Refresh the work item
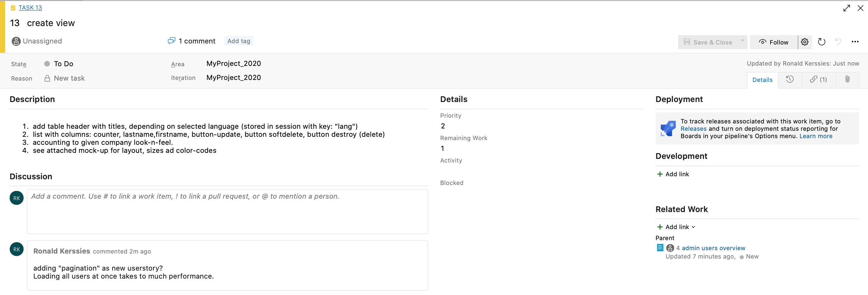The image size is (868, 295). point(821,42)
